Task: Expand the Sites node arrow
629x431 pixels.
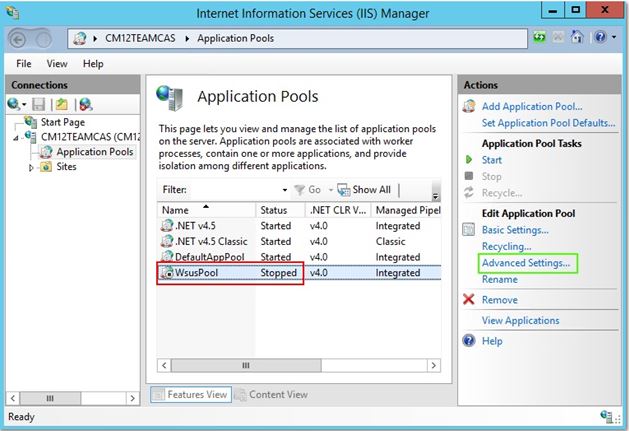Action: tap(31, 167)
